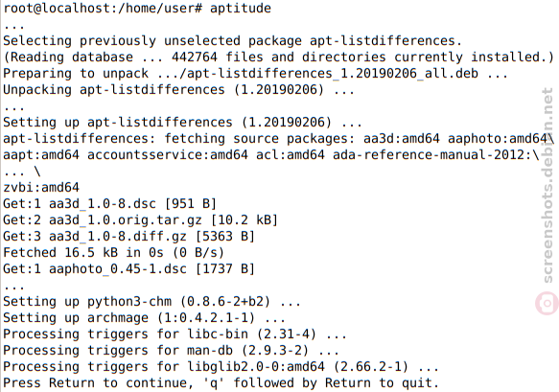Click the screenshots.debian.net watermark text
The image size is (559, 392).
click(x=547, y=186)
